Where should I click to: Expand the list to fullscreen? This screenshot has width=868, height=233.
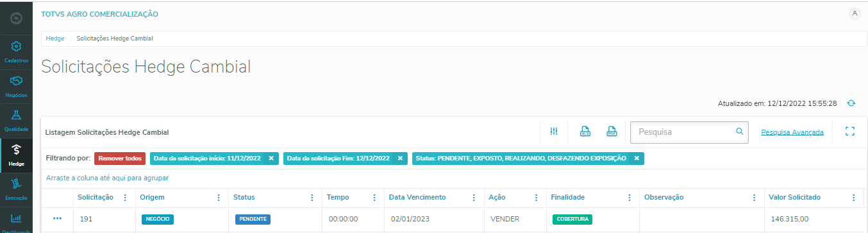coord(851,132)
